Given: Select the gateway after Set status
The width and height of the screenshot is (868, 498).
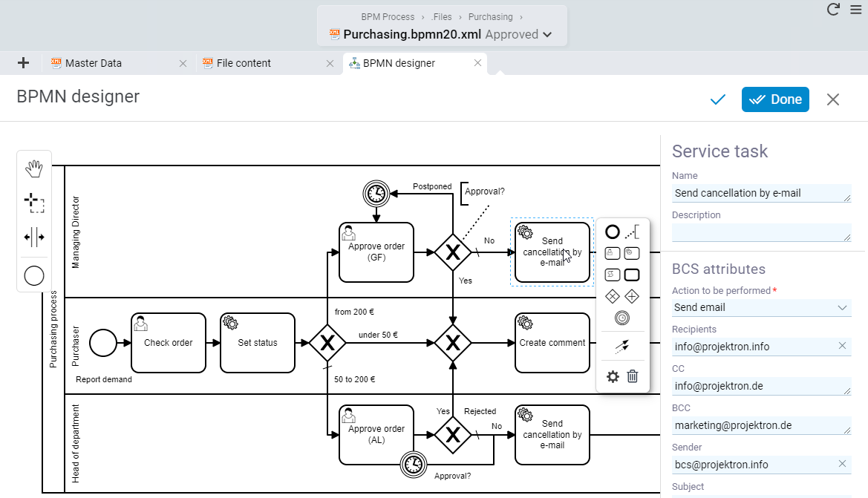Looking at the screenshot, I should pyautogui.click(x=327, y=343).
